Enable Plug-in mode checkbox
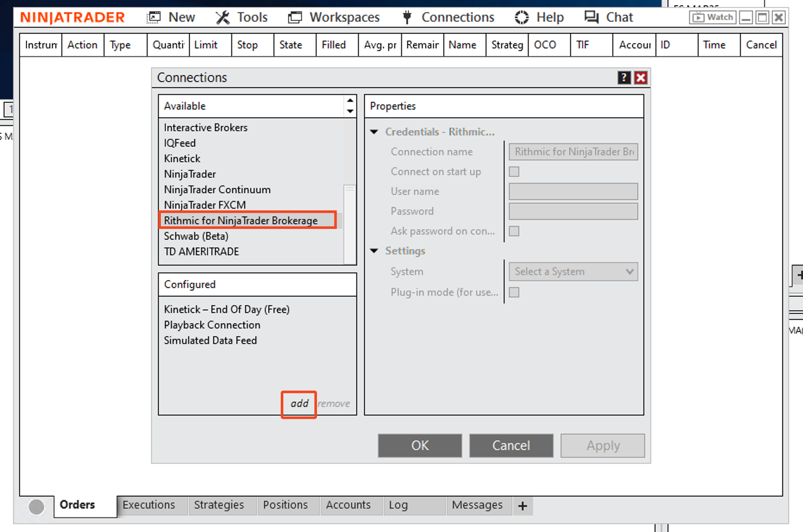This screenshot has height=532, width=803. point(514,292)
